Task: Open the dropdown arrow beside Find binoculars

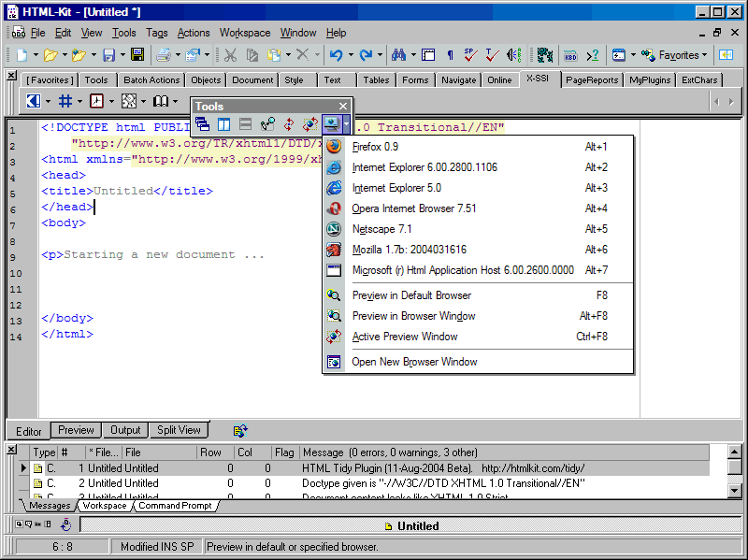Action: [x=413, y=55]
